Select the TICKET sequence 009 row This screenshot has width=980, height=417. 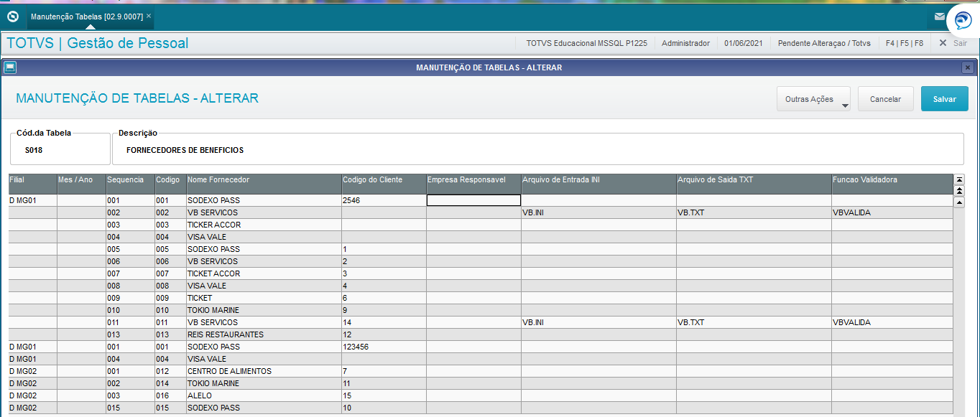(x=481, y=298)
